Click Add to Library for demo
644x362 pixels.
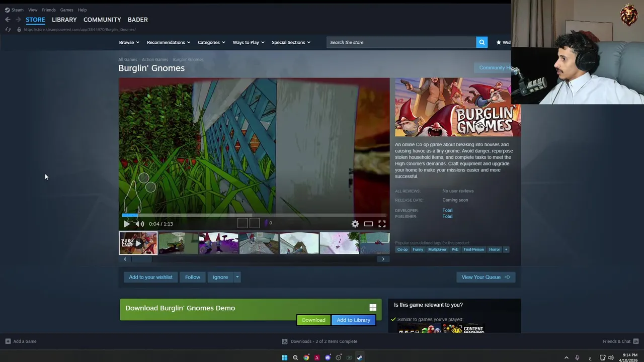click(x=353, y=320)
